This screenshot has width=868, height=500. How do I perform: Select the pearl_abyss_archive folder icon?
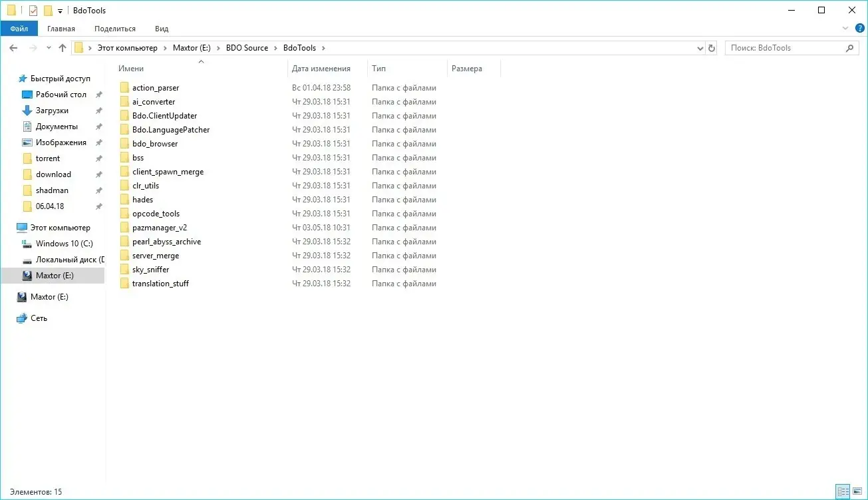click(x=124, y=242)
